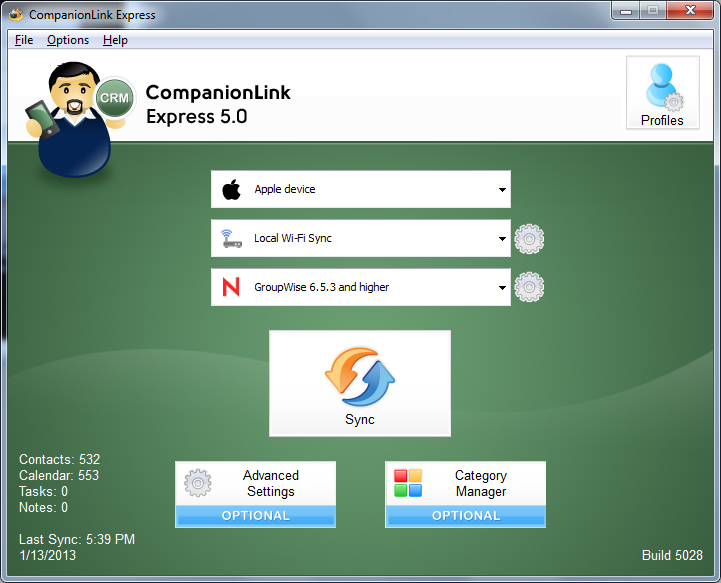Screen dimensions: 721x583
Task: Expand the Local Wi-Fi Sync dropdown
Action: [x=501, y=239]
